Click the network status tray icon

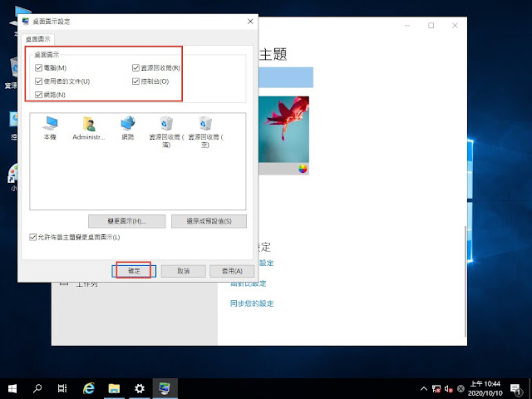pyautogui.click(x=436, y=388)
